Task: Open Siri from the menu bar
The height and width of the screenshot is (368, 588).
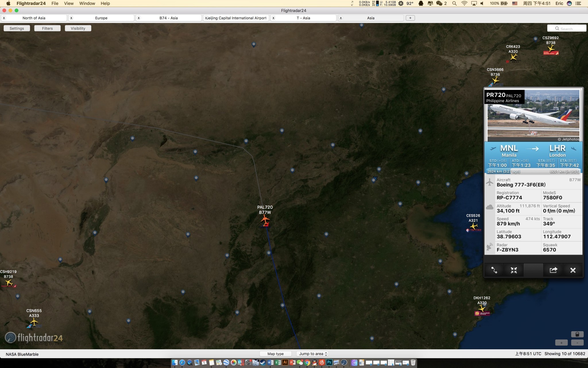Action: (x=569, y=3)
